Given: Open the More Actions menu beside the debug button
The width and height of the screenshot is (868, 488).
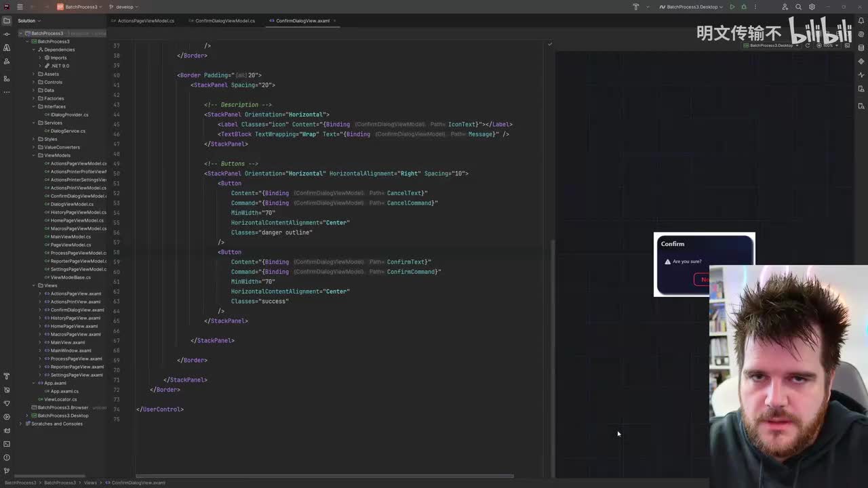Looking at the screenshot, I should click(x=755, y=7).
